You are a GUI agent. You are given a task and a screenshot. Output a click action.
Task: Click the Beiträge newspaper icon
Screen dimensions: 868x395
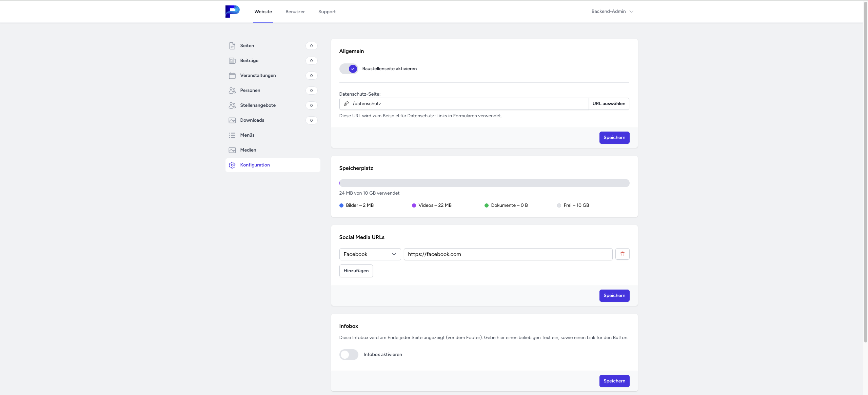point(232,61)
